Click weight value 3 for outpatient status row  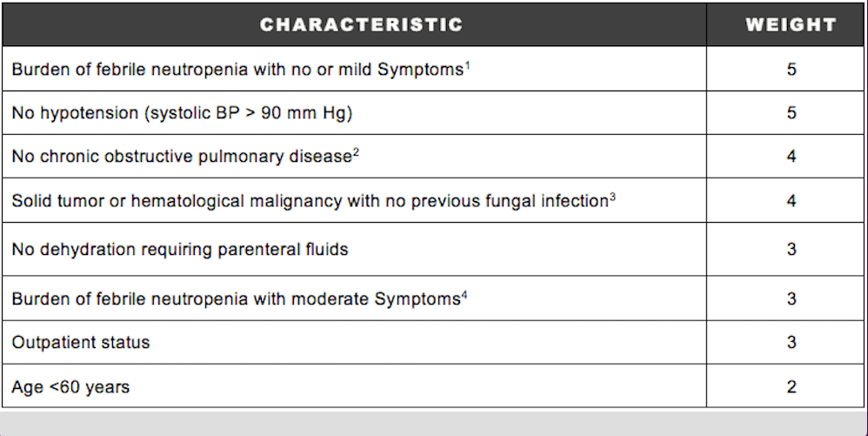[791, 342]
